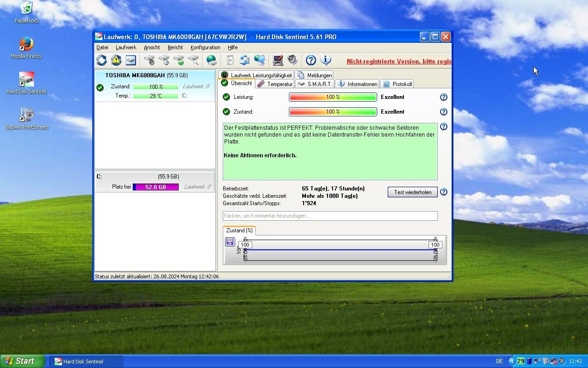The width and height of the screenshot is (588, 368).
Task: Click the Hard Disk Sentinel desktop shortcut
Action: [x=26, y=83]
